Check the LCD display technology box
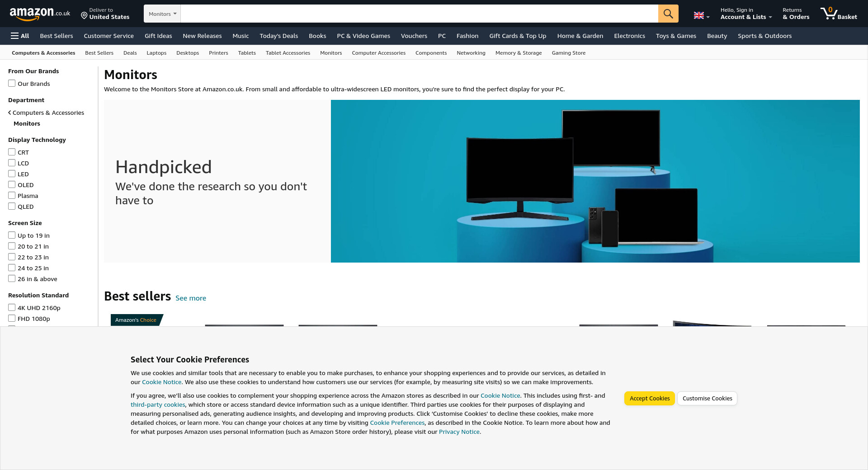The image size is (868, 470). point(12,163)
